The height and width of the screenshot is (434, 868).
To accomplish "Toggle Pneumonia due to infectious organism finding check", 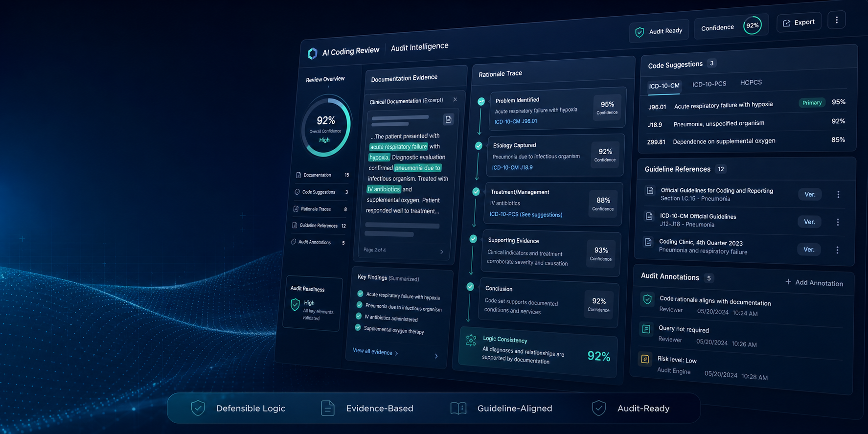I will pos(360,305).
